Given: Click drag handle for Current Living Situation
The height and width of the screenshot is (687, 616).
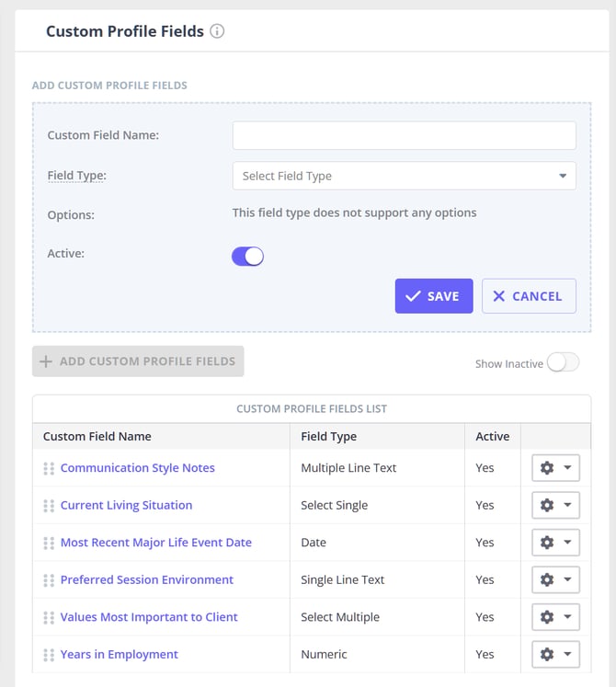Looking at the screenshot, I should coord(49,506).
